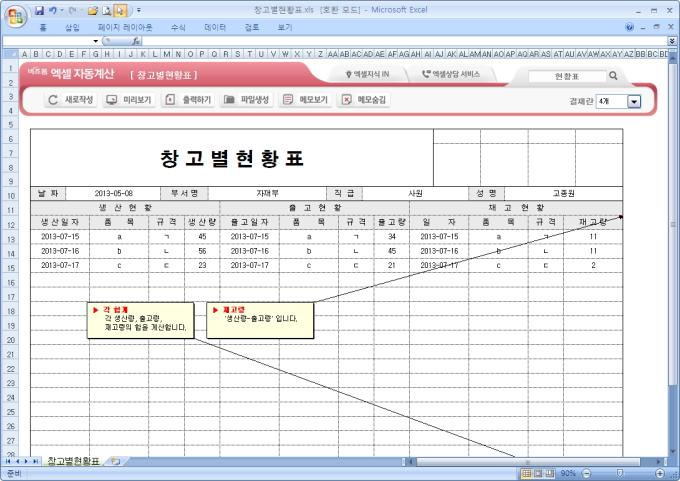
Task: Click the 파일생성 button
Action: (x=246, y=100)
